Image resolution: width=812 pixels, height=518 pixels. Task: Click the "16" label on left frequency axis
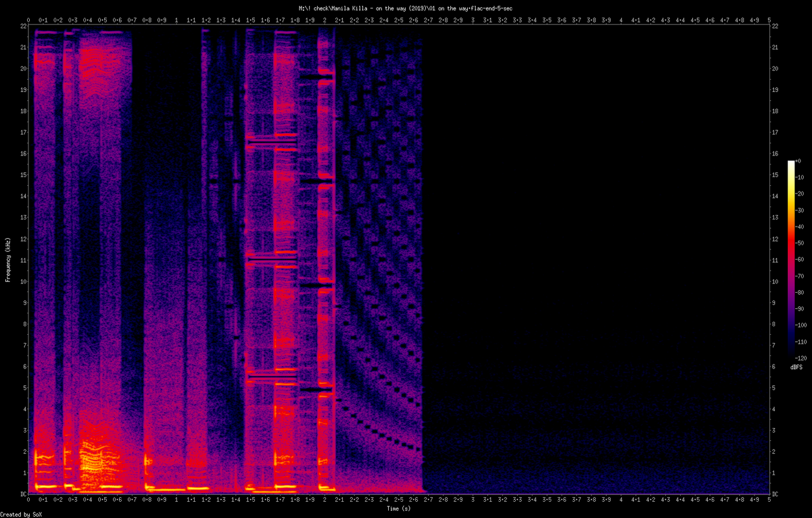point(23,153)
